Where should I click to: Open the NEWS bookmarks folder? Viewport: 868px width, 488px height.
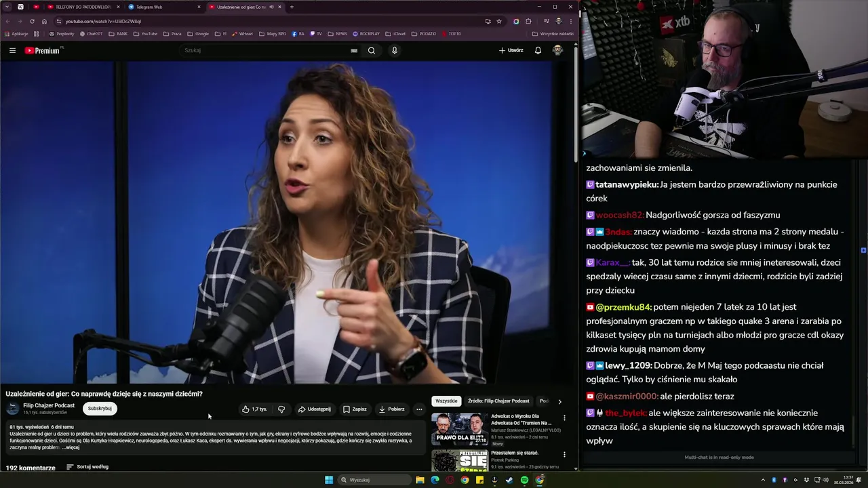[x=337, y=33]
